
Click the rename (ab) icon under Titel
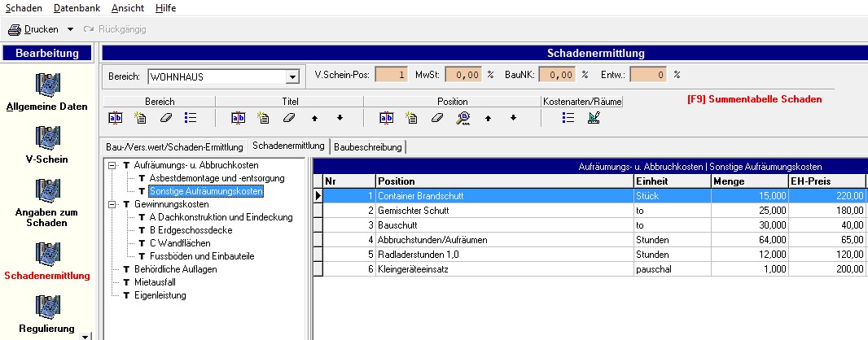coord(238,117)
